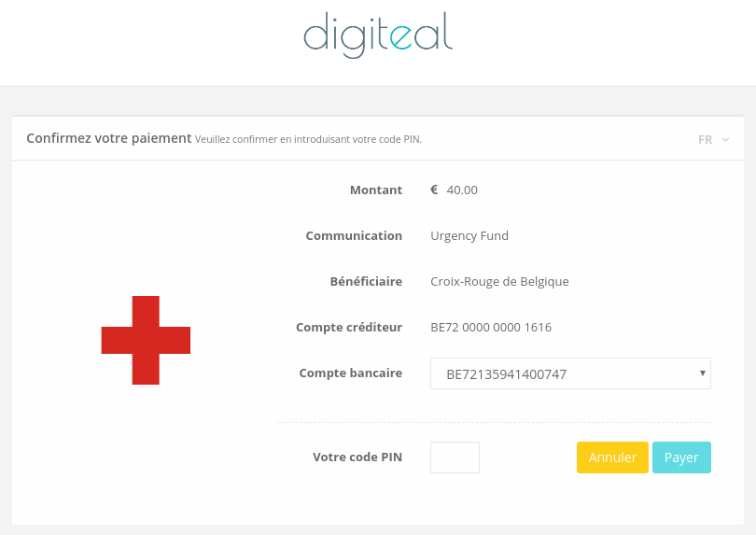This screenshot has width=756, height=535.
Task: Click the euro currency symbol
Action: pos(434,190)
